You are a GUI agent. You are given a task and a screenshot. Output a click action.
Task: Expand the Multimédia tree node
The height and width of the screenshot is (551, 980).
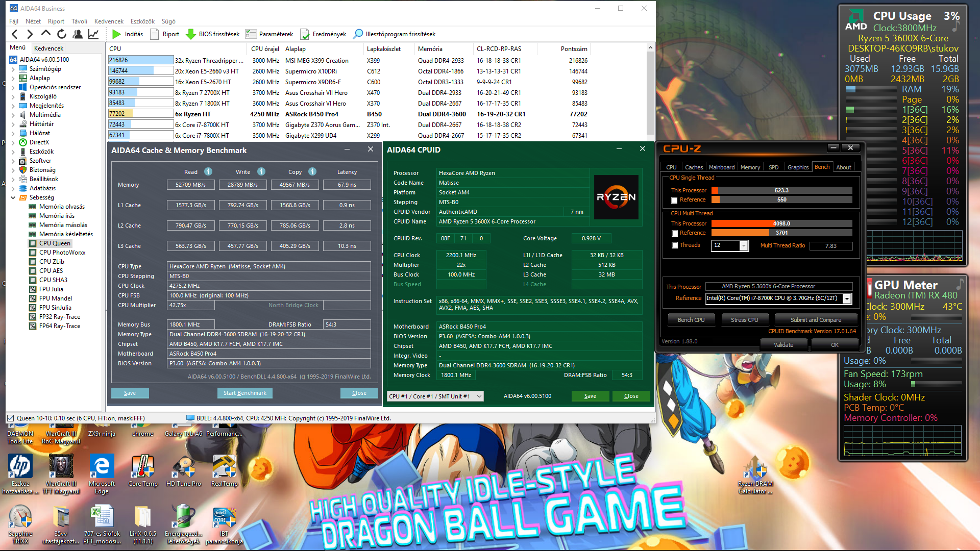pyautogui.click(x=13, y=115)
